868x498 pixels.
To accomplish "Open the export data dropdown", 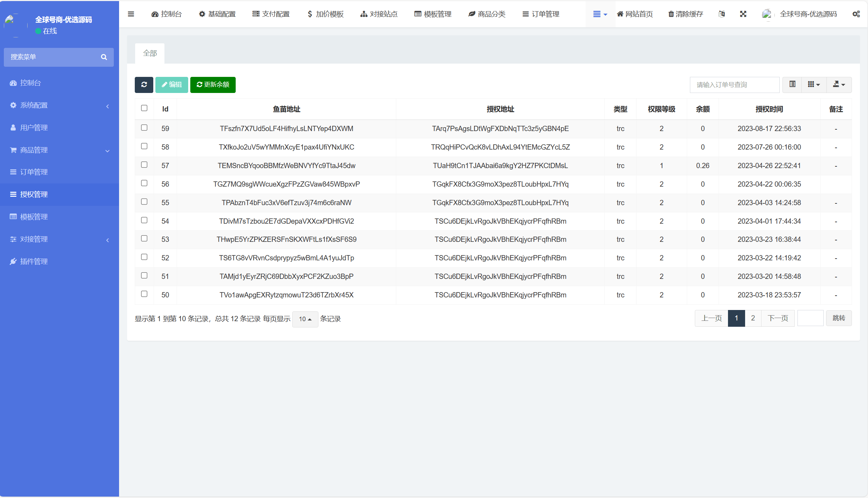I will 839,85.
